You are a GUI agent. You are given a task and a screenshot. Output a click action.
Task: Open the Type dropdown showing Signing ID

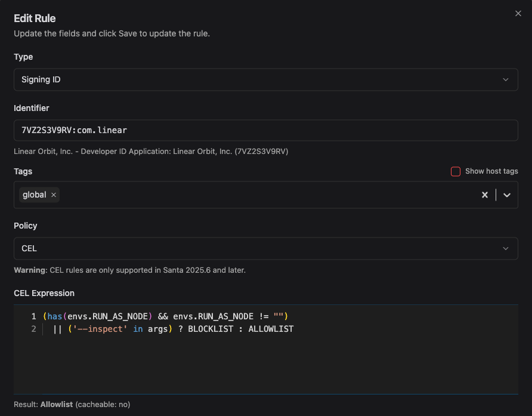pos(265,79)
